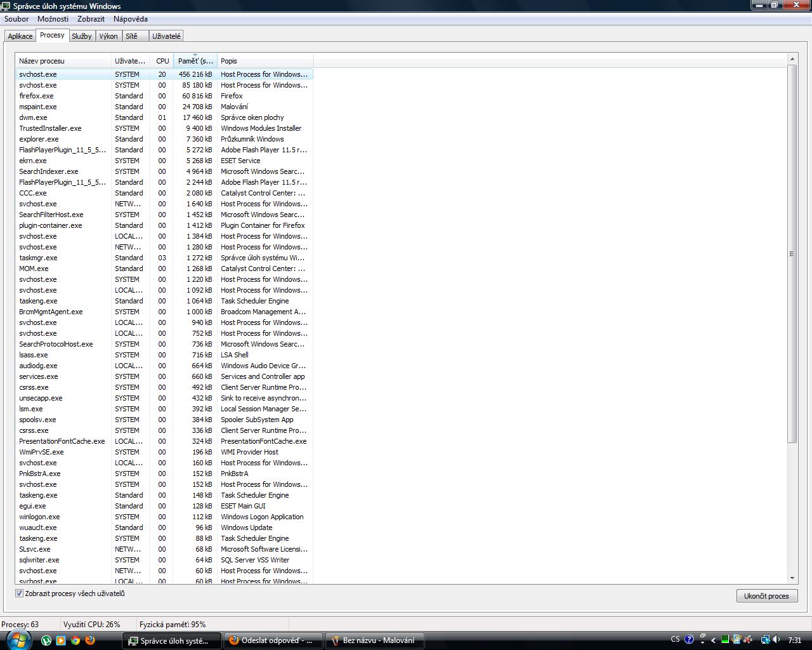
Task: Select the taskmgr.exe process row
Action: pyautogui.click(x=164, y=258)
